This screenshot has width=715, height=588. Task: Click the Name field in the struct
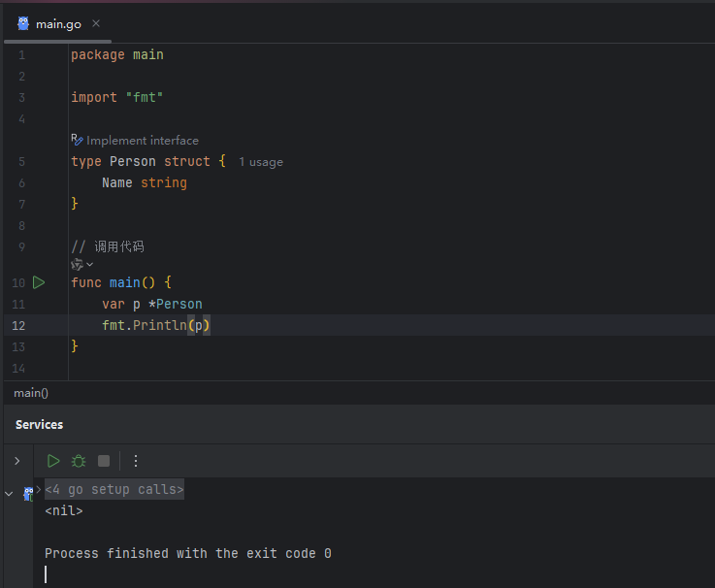point(117,183)
